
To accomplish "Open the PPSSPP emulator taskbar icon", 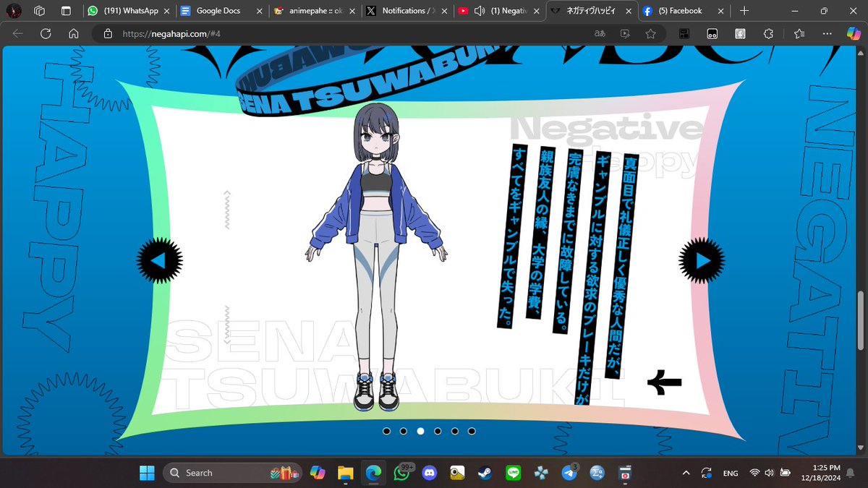I will click(x=542, y=473).
